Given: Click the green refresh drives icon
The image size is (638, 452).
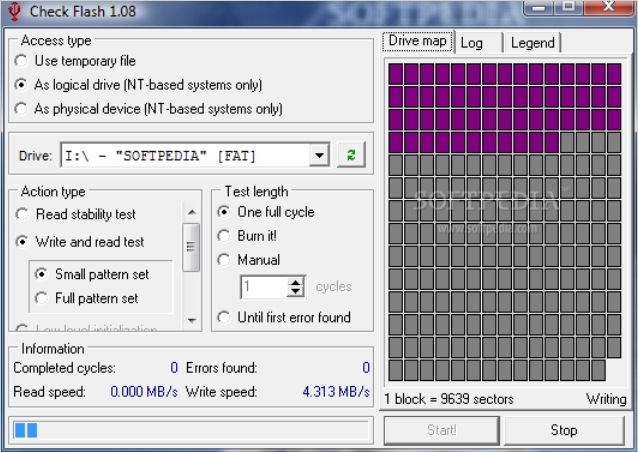Looking at the screenshot, I should coord(351,155).
